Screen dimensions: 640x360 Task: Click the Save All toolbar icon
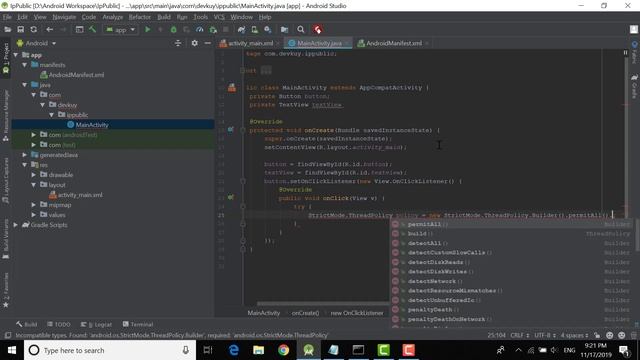tap(20, 29)
